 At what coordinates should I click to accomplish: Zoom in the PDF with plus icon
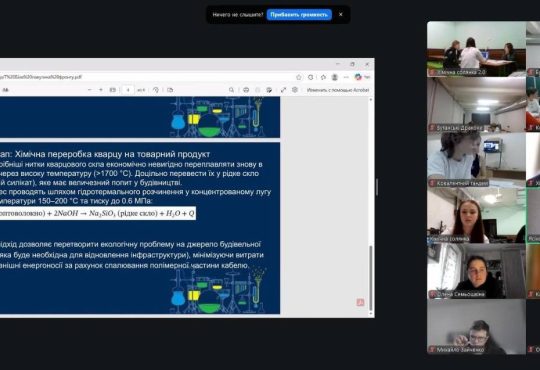(101, 90)
